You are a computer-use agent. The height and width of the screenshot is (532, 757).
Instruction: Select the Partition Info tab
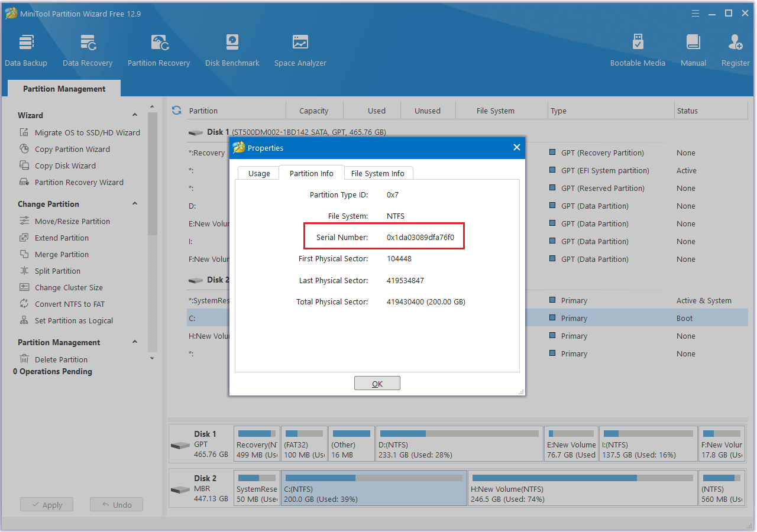coord(312,173)
